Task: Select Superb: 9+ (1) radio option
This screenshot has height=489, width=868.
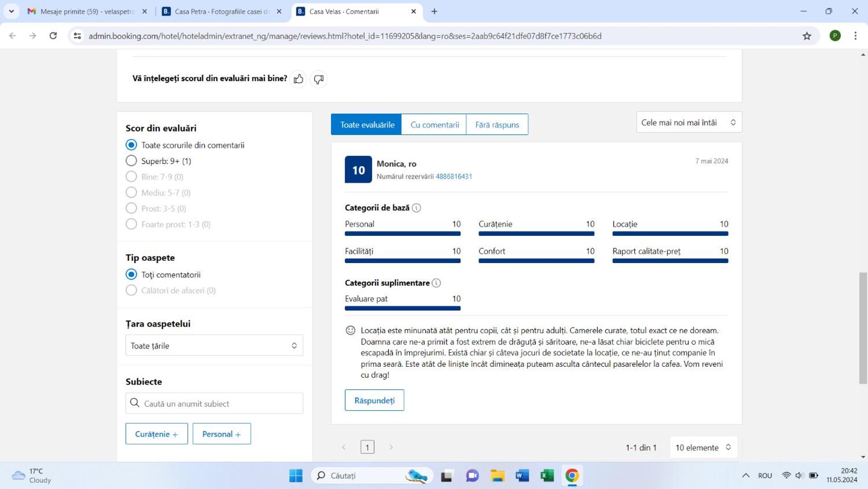Action: 131,161
